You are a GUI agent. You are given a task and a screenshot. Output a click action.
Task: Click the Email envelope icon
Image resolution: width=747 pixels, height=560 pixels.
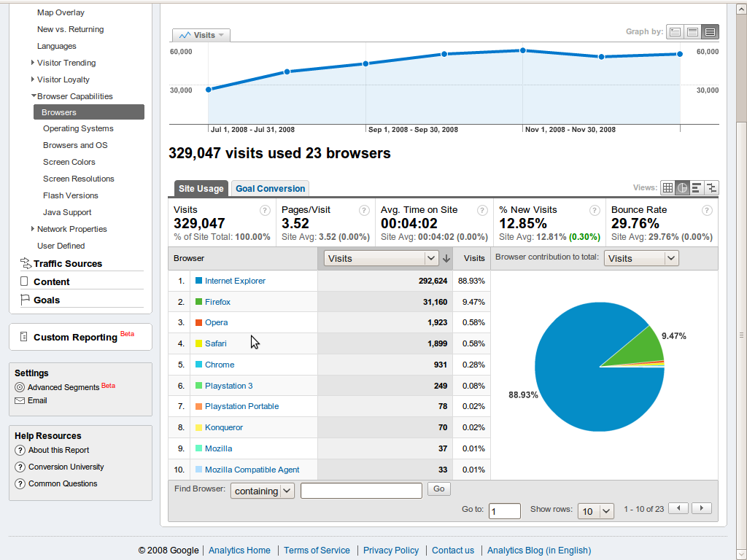pos(20,400)
